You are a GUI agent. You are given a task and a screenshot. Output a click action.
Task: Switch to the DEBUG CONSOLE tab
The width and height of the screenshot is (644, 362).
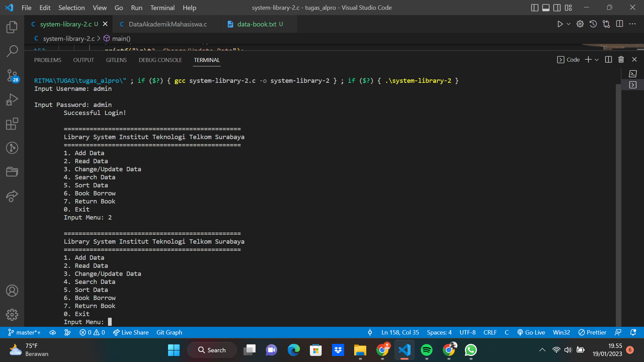click(160, 60)
